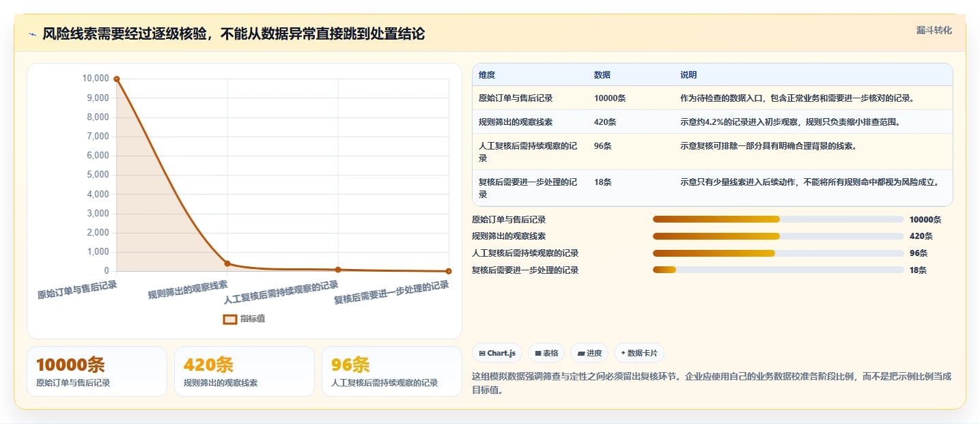Click description starting 作为待检查的数据入口
The height and width of the screenshot is (424, 980).
pos(797,98)
